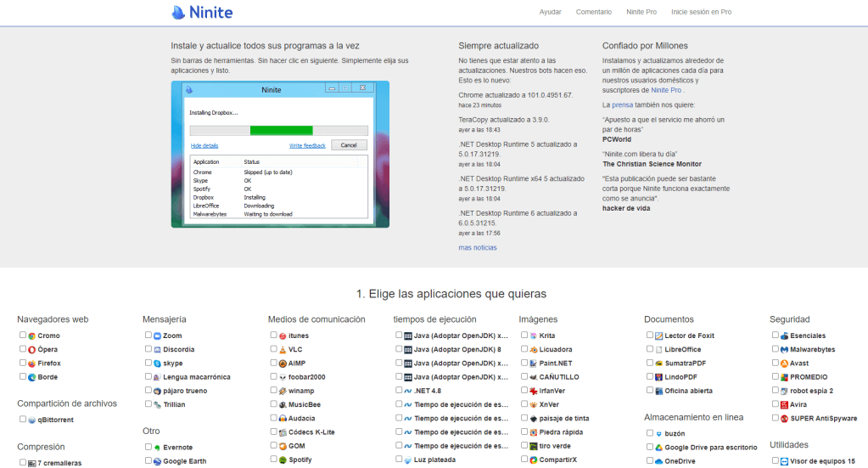Click the SUPER AntiSpyware label

pyautogui.click(x=824, y=419)
